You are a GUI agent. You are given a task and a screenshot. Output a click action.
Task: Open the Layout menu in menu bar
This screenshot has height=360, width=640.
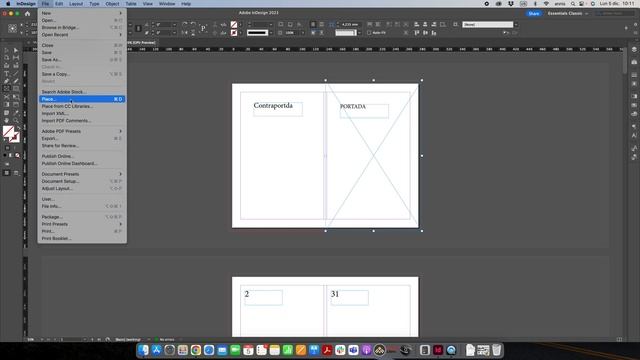click(76, 4)
